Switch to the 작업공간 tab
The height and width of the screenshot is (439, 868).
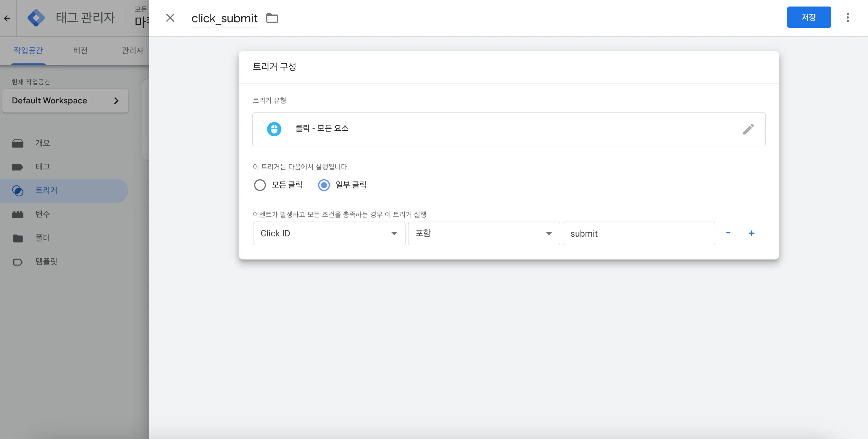[x=28, y=50]
